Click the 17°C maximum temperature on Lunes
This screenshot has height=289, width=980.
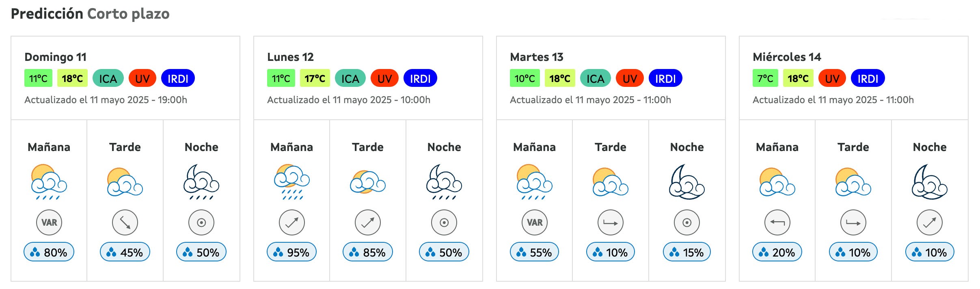[x=315, y=78]
